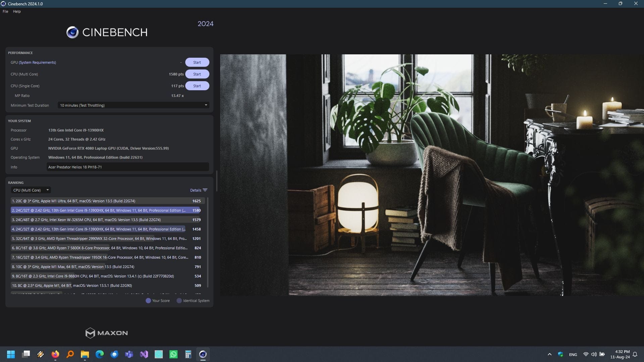Select Ryzen 7 5800X ranking entry

pyautogui.click(x=106, y=248)
